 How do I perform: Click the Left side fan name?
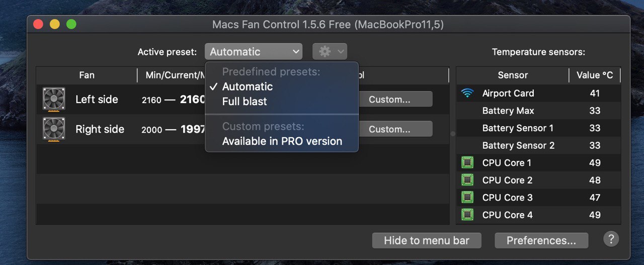tap(97, 99)
